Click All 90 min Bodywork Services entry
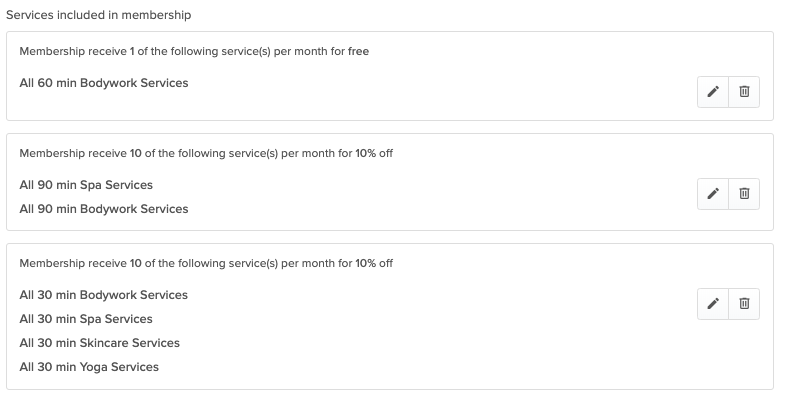The image size is (785, 406). pos(104,209)
